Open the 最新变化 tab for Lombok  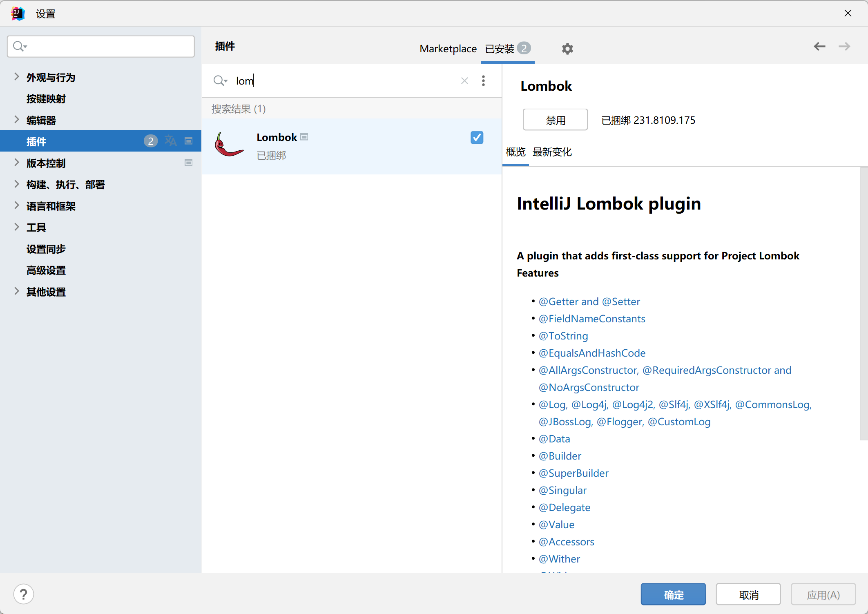click(552, 152)
